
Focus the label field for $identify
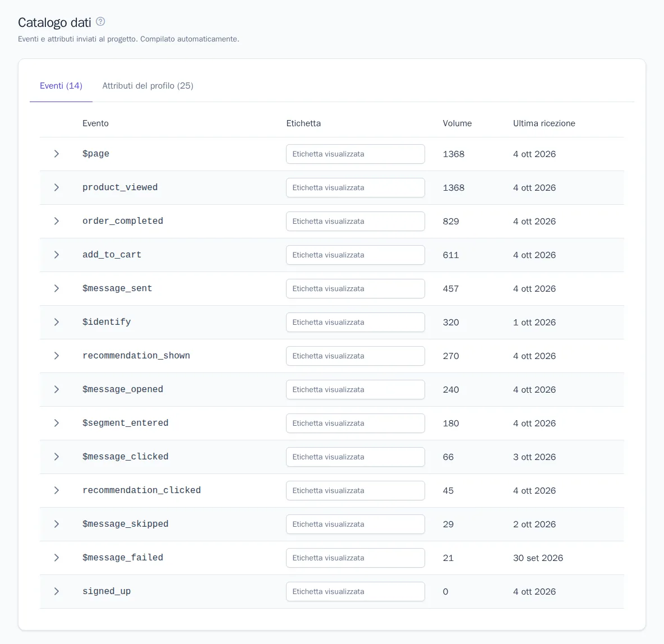(356, 323)
